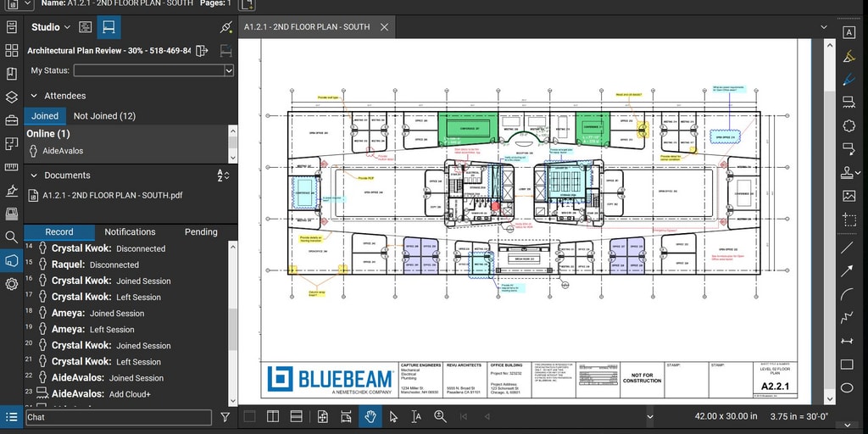This screenshot has height=434, width=868.
Task: Select the Line tool
Action: click(847, 247)
